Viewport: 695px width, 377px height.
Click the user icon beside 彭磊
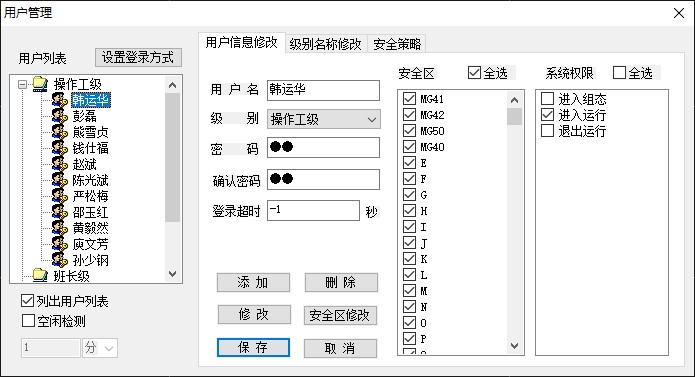(60, 116)
